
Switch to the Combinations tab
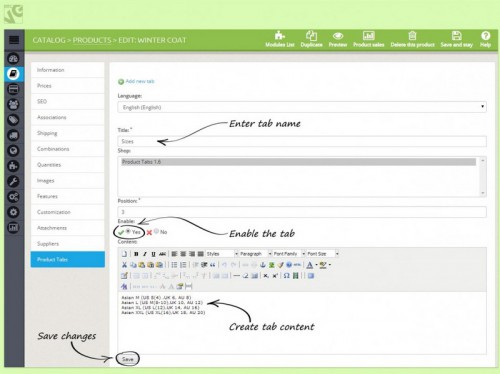[x=68, y=149]
